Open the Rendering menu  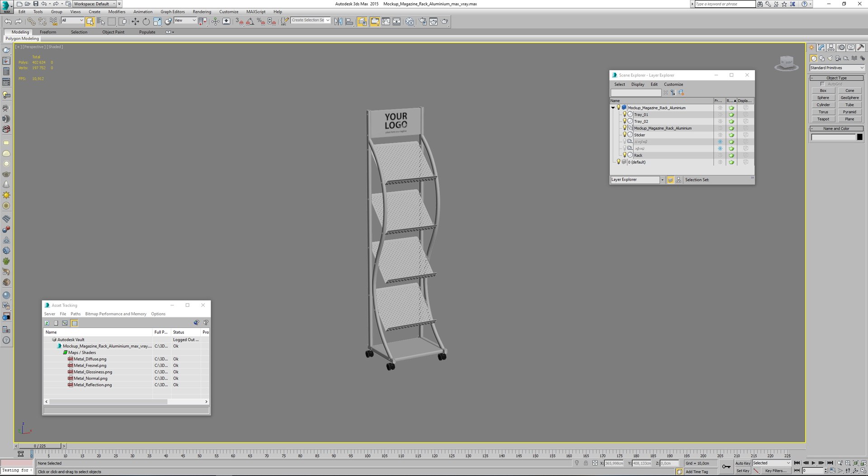pyautogui.click(x=202, y=12)
